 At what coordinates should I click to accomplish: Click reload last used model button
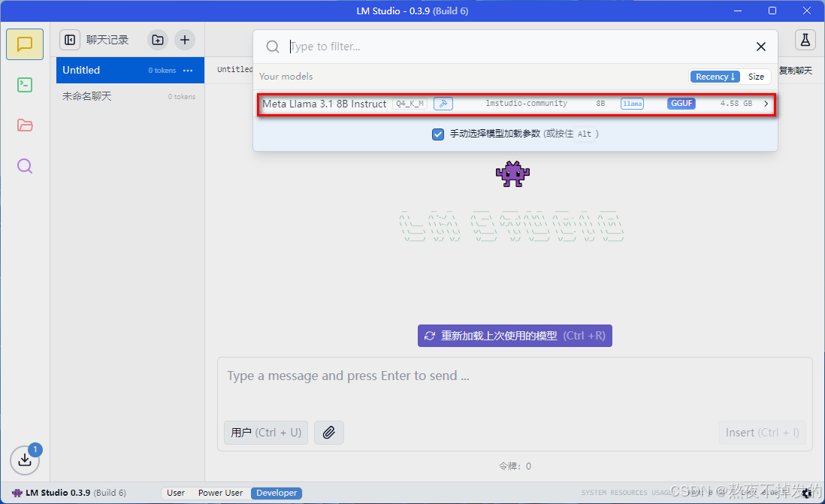point(515,336)
